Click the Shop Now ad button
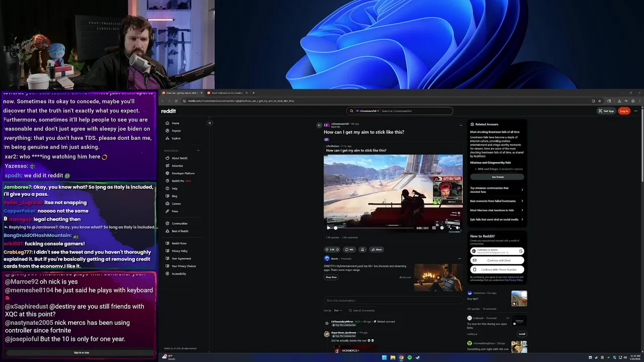The height and width of the screenshot is (362, 644). click(331, 277)
